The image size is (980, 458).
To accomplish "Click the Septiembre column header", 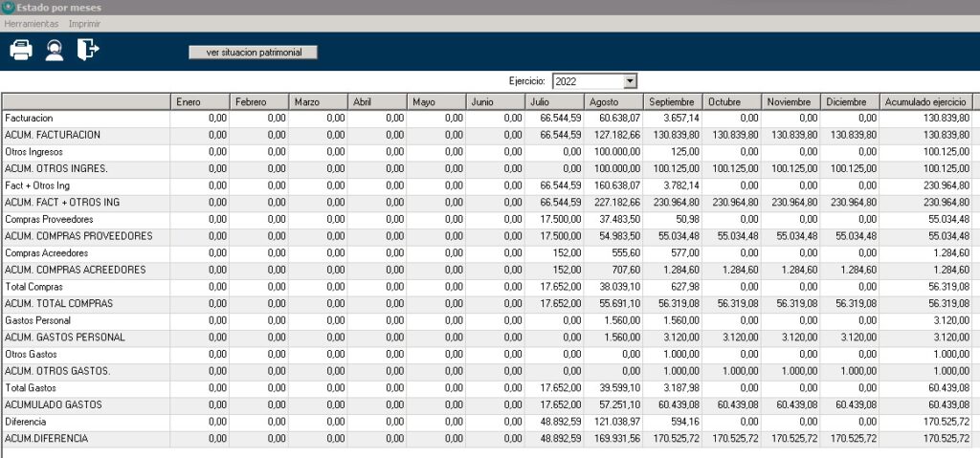I will [x=673, y=101].
